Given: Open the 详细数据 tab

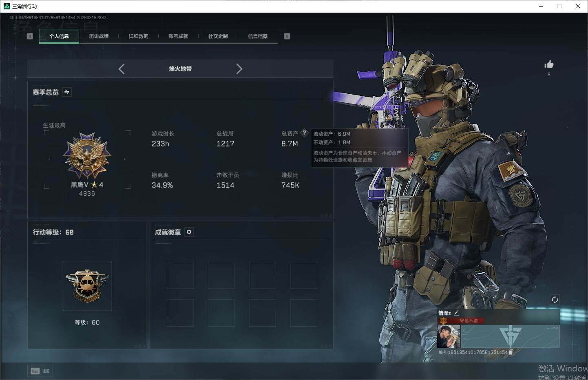Looking at the screenshot, I should pyautogui.click(x=139, y=36).
